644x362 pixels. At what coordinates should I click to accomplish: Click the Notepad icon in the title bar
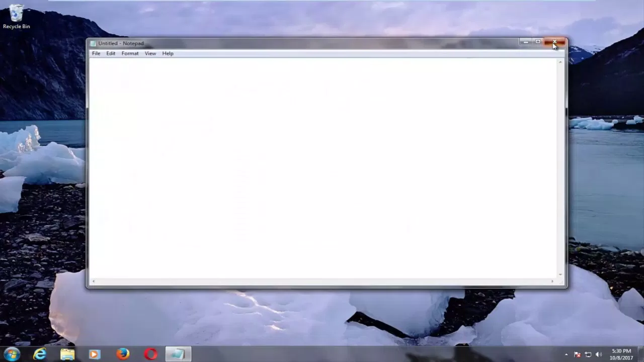[x=93, y=43]
